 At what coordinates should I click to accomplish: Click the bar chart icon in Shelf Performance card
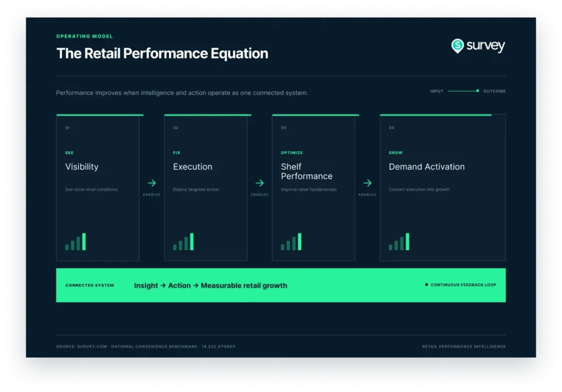[291, 242]
